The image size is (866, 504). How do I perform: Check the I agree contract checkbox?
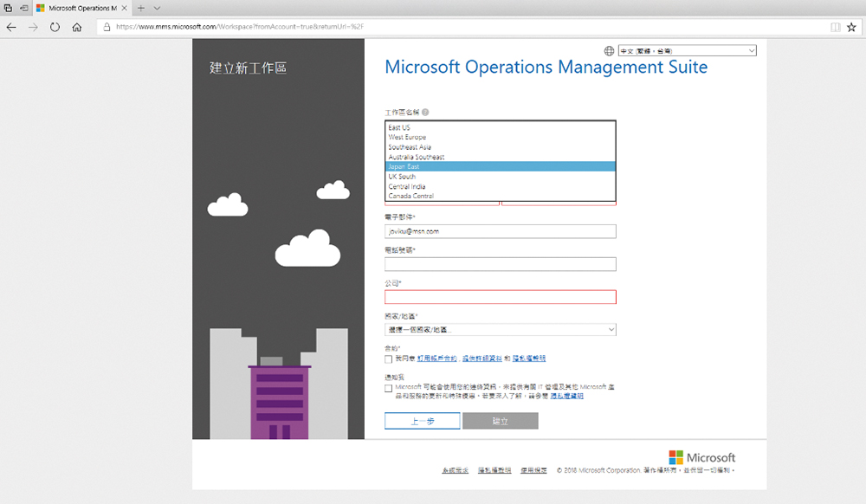click(388, 359)
